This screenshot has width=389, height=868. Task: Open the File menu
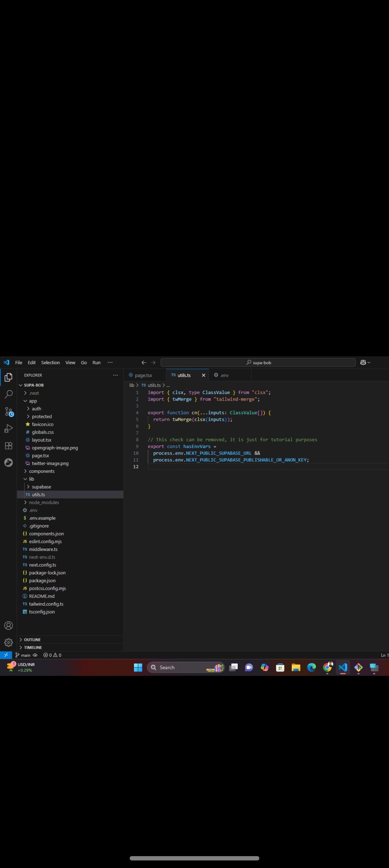pos(19,362)
